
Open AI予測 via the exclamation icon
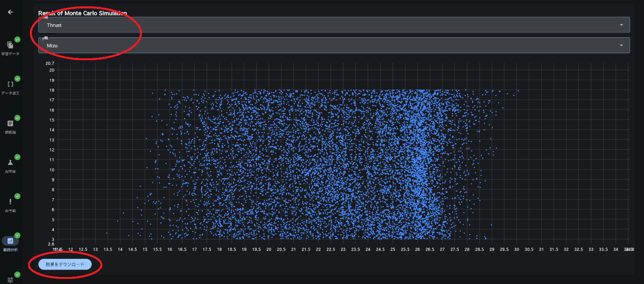(10, 201)
